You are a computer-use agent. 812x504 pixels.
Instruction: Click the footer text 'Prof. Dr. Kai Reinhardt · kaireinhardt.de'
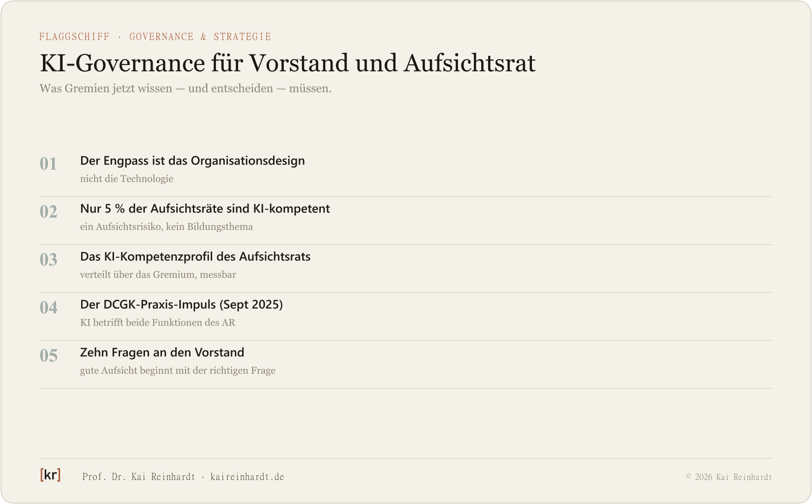pyautogui.click(x=183, y=477)
